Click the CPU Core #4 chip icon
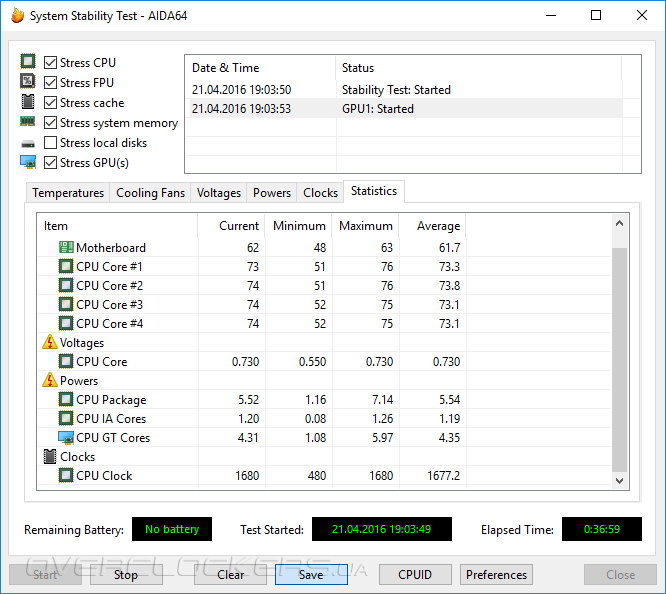Screen dimensions: 666x594 pyautogui.click(x=66, y=323)
